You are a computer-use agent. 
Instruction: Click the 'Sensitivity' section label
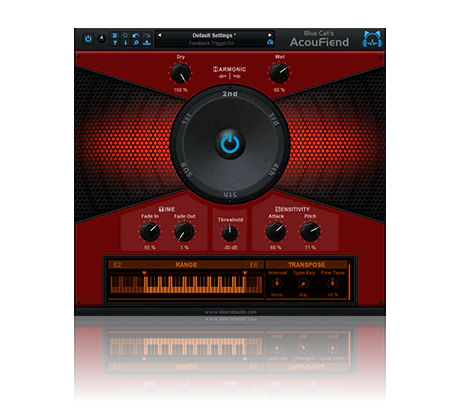pos(292,209)
